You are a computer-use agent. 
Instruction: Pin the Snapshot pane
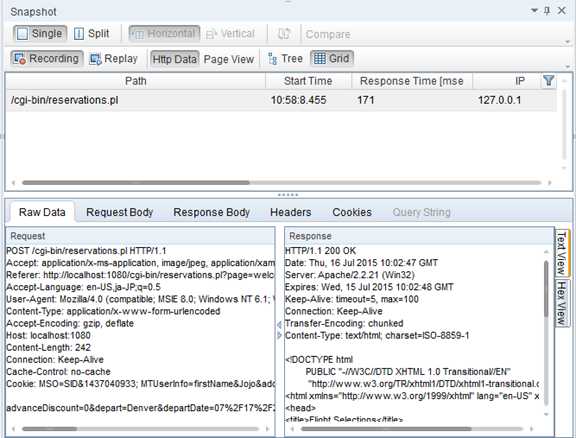point(547,11)
